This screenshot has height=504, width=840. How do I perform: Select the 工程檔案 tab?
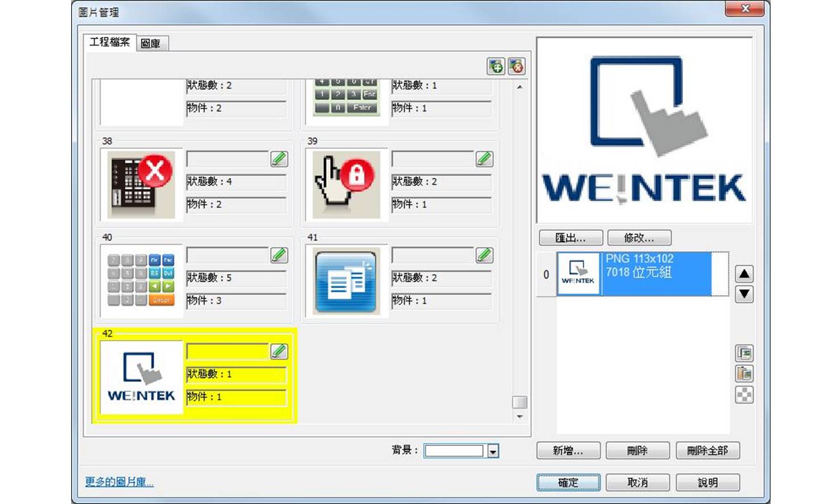tap(110, 42)
